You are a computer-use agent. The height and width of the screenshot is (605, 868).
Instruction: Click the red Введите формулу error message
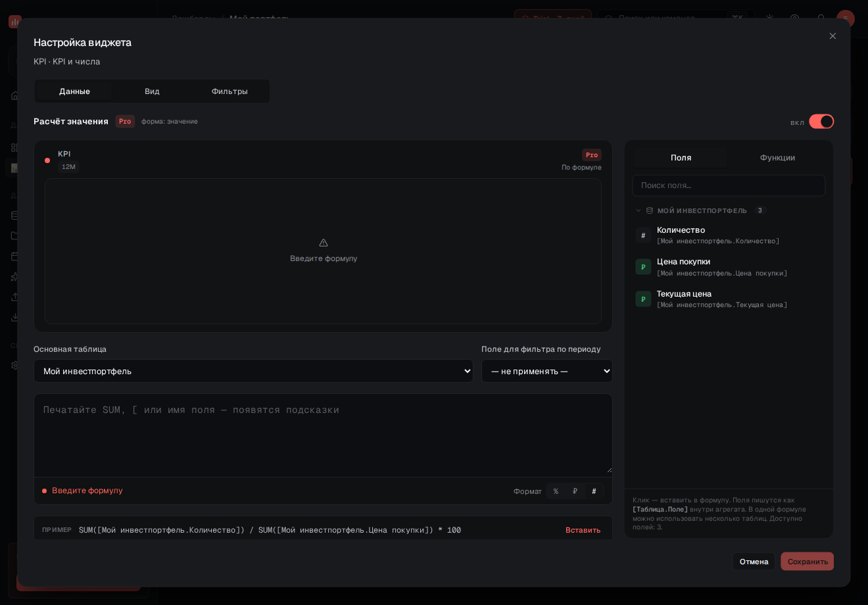87,491
